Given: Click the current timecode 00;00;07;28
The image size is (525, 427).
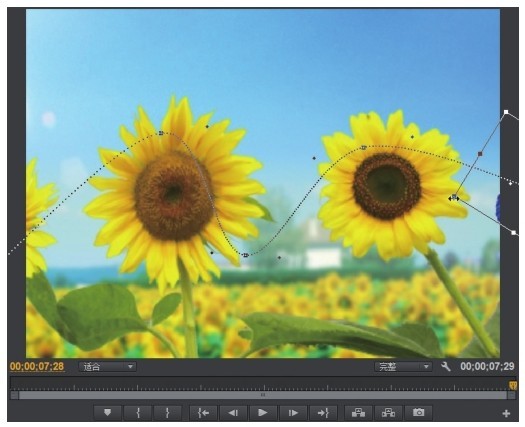Looking at the screenshot, I should click(37, 366).
